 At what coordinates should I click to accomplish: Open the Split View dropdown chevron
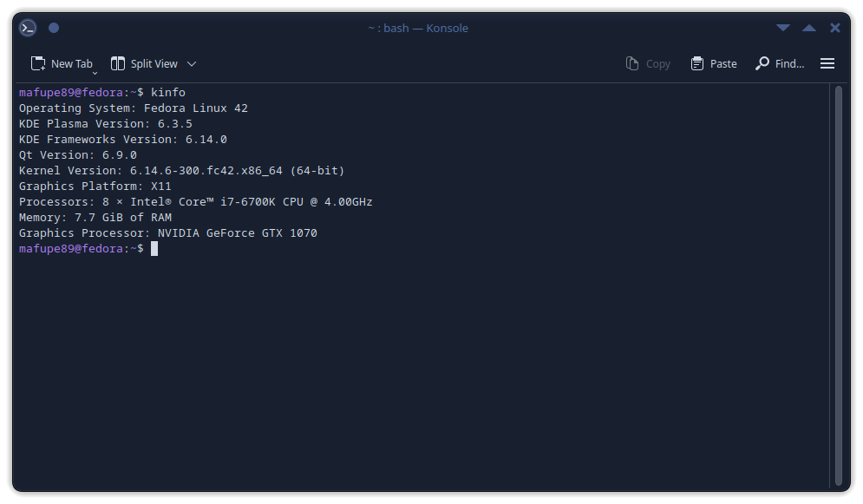[x=192, y=64]
